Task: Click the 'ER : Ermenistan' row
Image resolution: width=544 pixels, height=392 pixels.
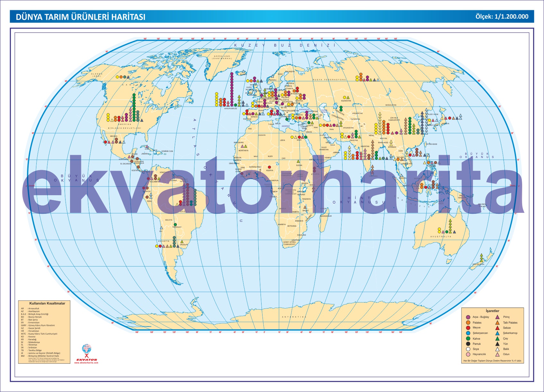Action: tap(30, 323)
